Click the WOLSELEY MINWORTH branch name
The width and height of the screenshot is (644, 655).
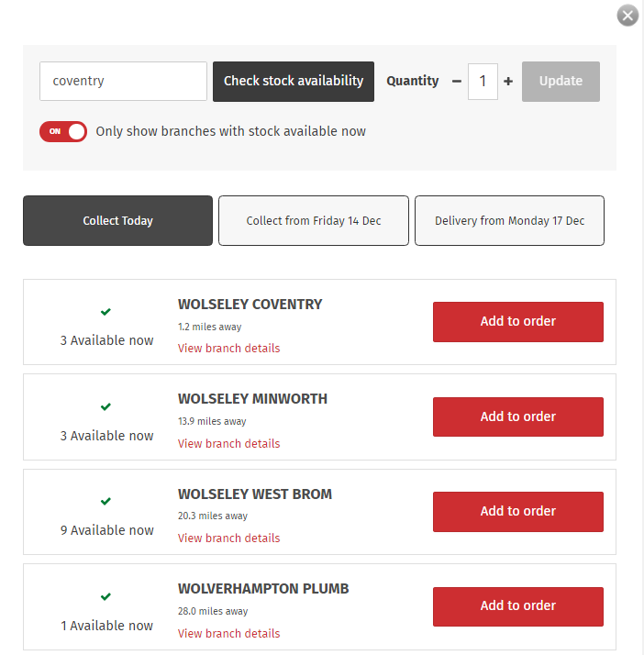[x=252, y=399]
